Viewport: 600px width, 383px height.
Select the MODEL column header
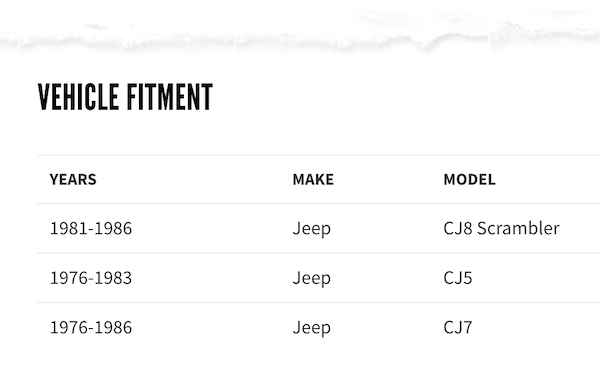pyautogui.click(x=470, y=179)
